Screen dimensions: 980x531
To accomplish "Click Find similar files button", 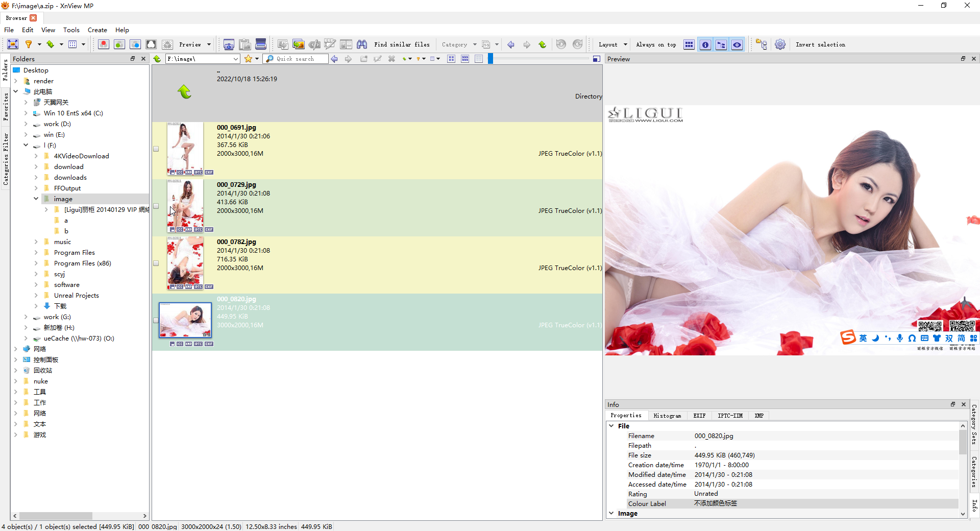I will (402, 45).
